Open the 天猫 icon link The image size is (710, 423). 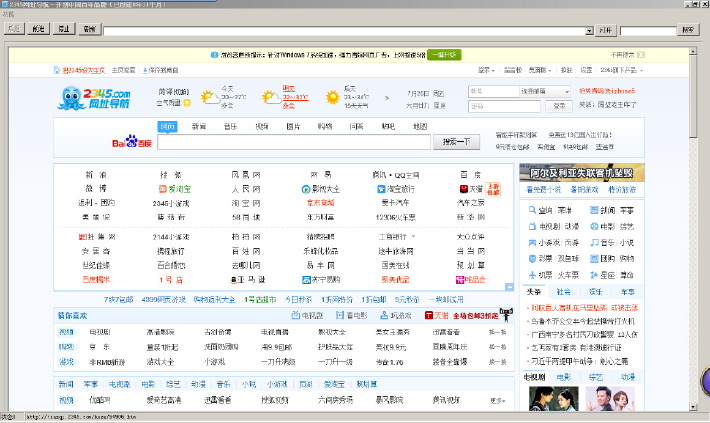click(x=462, y=188)
